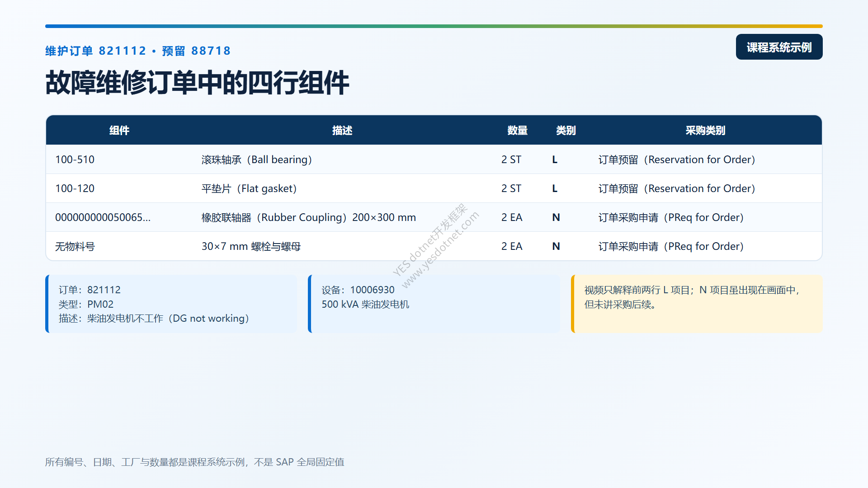Image resolution: width=868 pixels, height=488 pixels.
Task: Select the heading 故障维修订单中的四行组件
Action: point(197,83)
